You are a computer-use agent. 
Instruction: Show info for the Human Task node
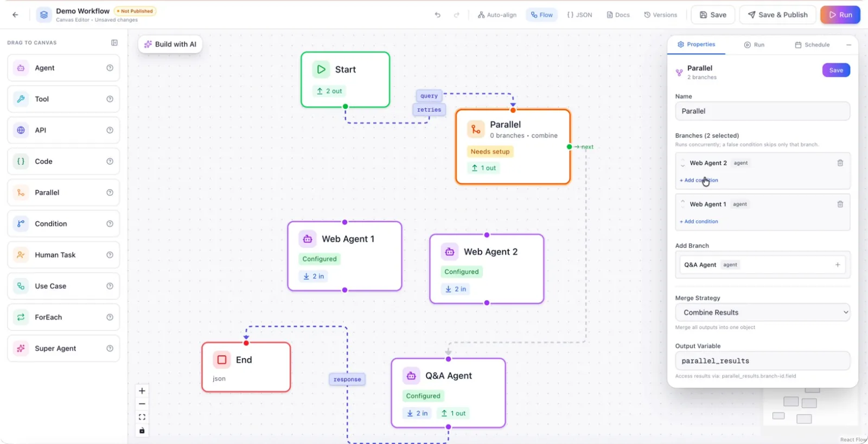110,255
